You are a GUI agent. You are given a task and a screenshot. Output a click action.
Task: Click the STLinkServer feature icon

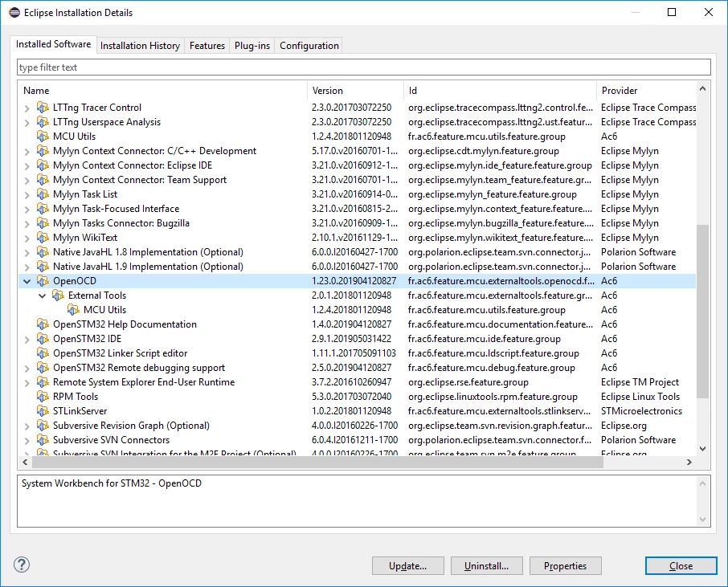coord(43,411)
